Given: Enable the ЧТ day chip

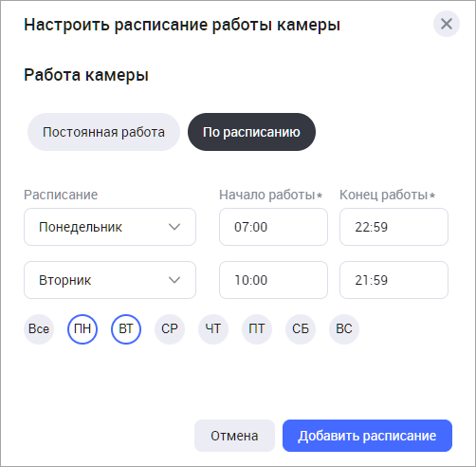Looking at the screenshot, I should click(x=213, y=329).
